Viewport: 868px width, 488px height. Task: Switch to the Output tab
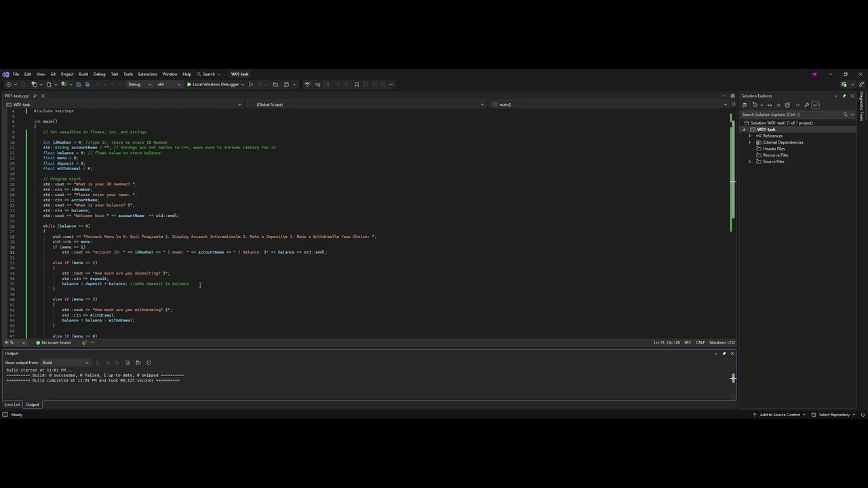(33, 405)
